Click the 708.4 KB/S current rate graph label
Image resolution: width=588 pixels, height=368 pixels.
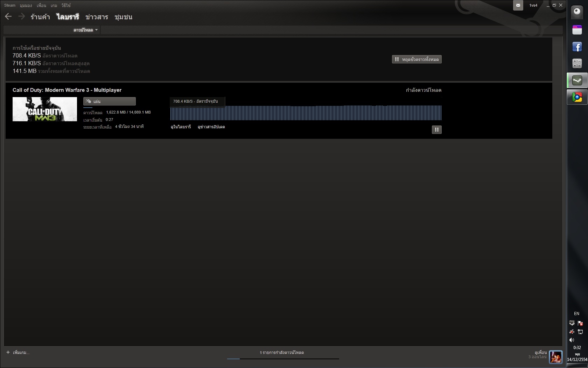click(195, 101)
